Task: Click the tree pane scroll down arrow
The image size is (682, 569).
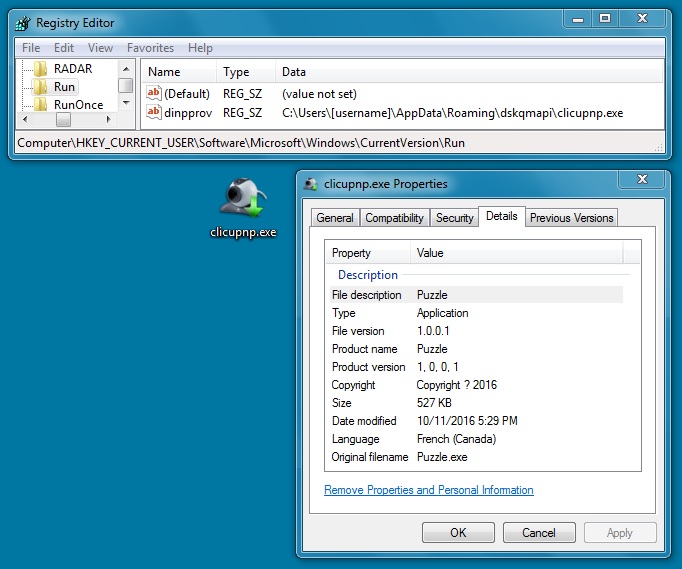Action: (x=126, y=103)
